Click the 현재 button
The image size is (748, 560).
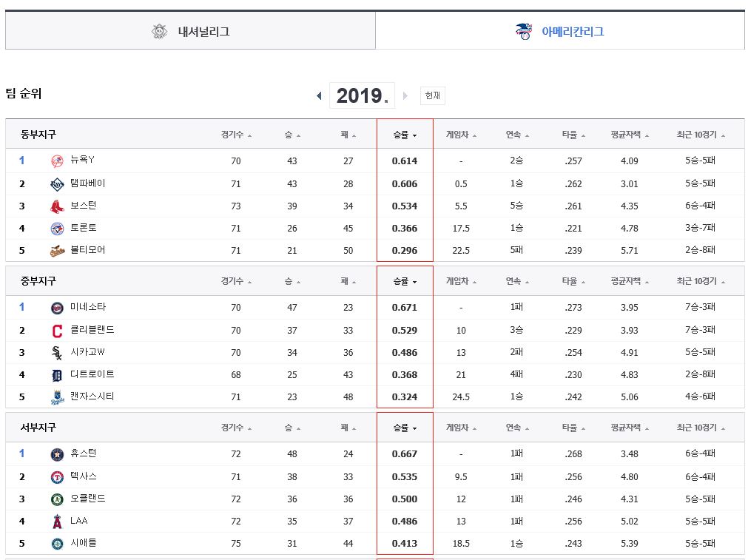[433, 95]
